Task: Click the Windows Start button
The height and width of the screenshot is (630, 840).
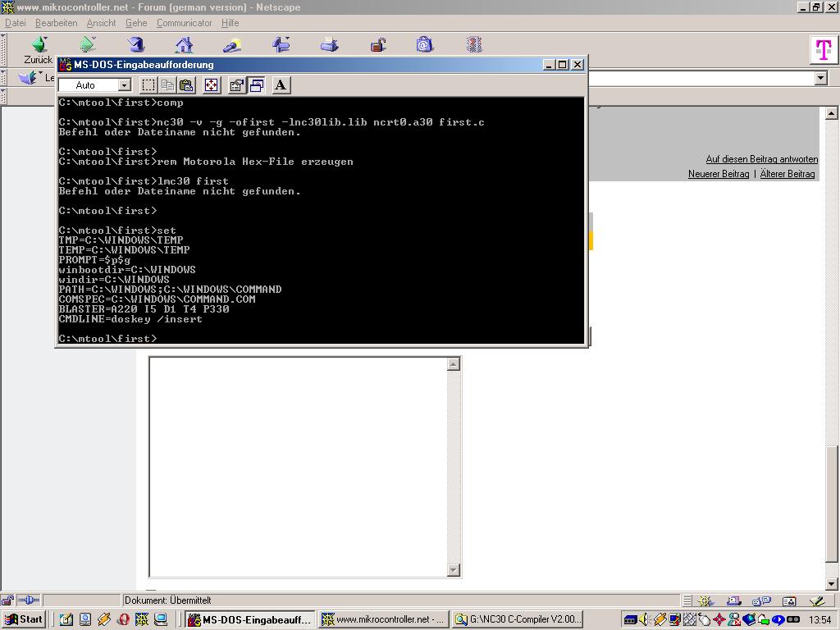Action: (x=24, y=619)
